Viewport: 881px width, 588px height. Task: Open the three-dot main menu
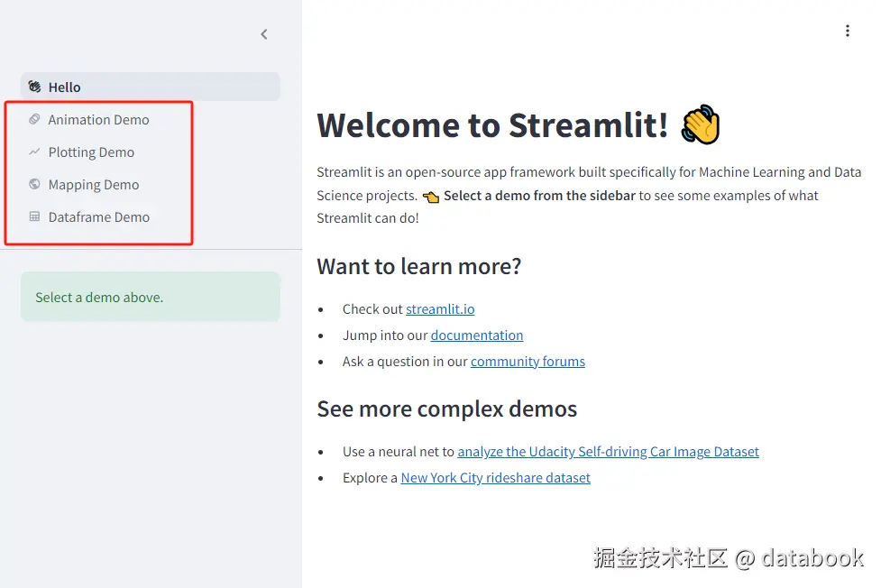(848, 31)
